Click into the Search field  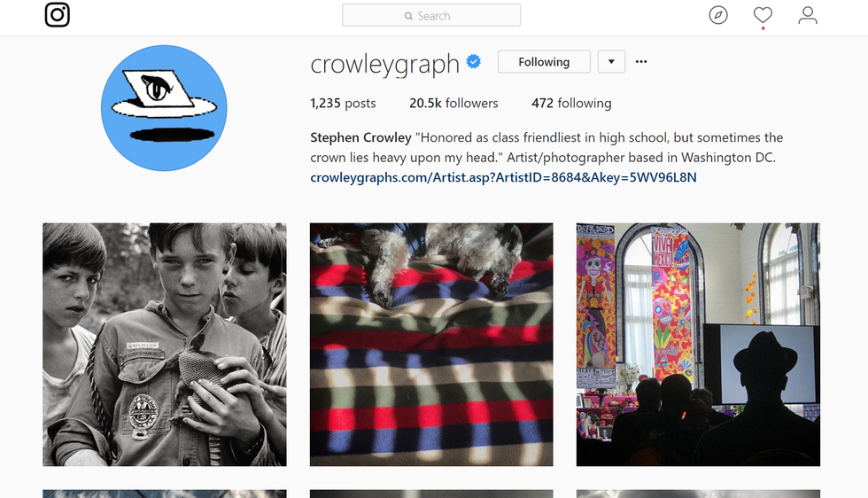click(431, 16)
